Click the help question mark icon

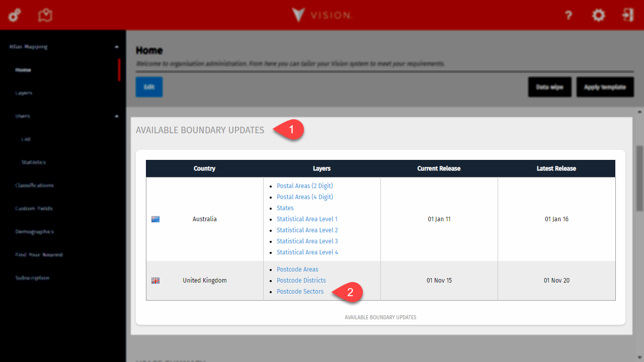(x=569, y=16)
